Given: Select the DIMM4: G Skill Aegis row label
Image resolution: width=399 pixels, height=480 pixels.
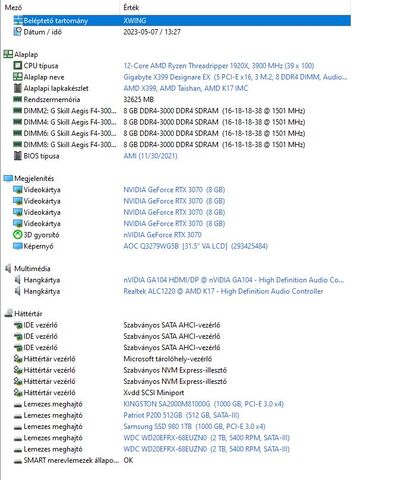Looking at the screenshot, I should pyautogui.click(x=70, y=122).
